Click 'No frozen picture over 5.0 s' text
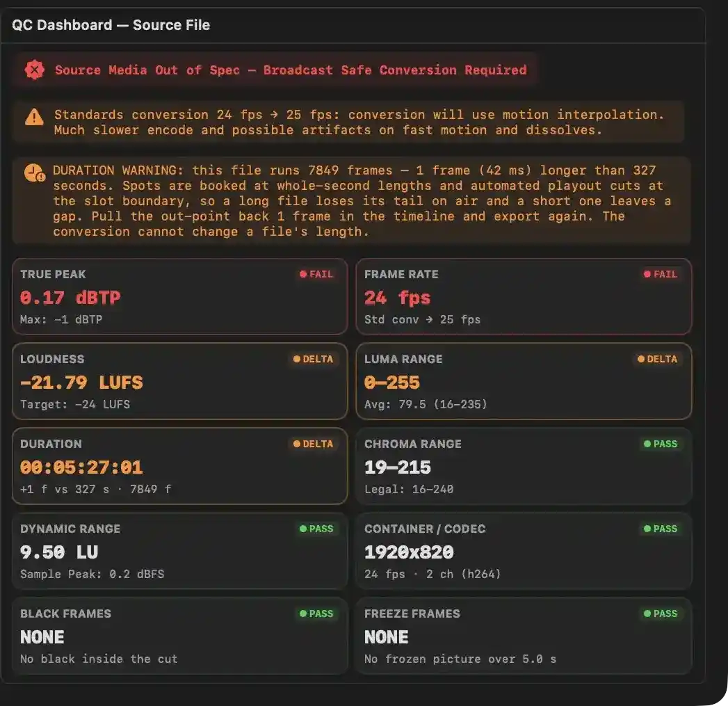The height and width of the screenshot is (706, 728). pos(460,659)
